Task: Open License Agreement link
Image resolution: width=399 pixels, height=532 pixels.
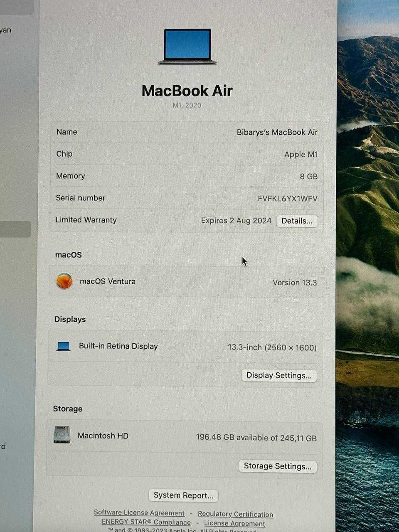Action: 234,523
